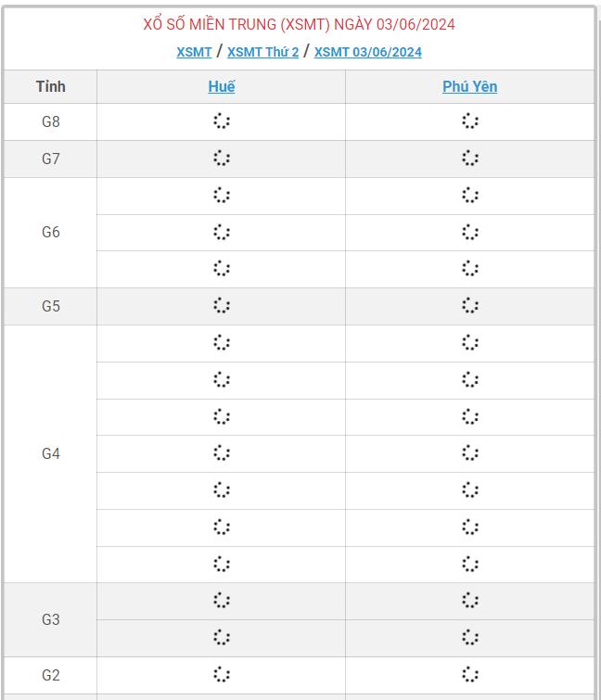
Task: Click the Huế G2 loading spinner
Action: [x=222, y=674]
